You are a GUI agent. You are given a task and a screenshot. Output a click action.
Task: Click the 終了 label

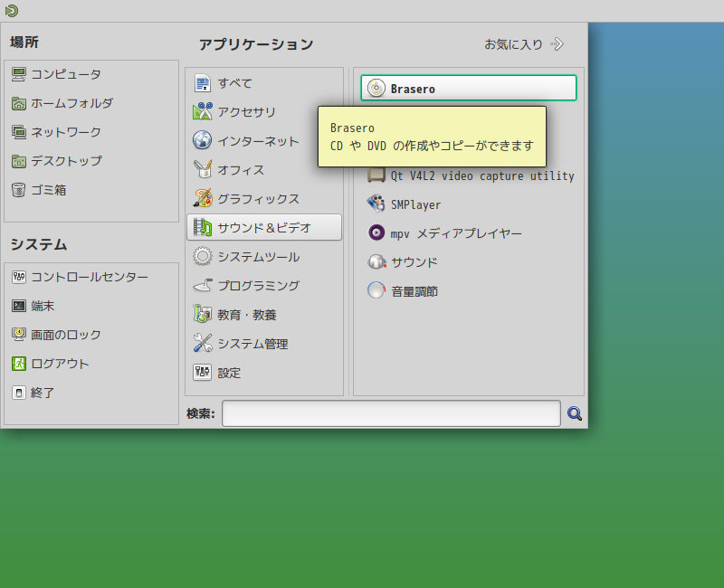43,394
